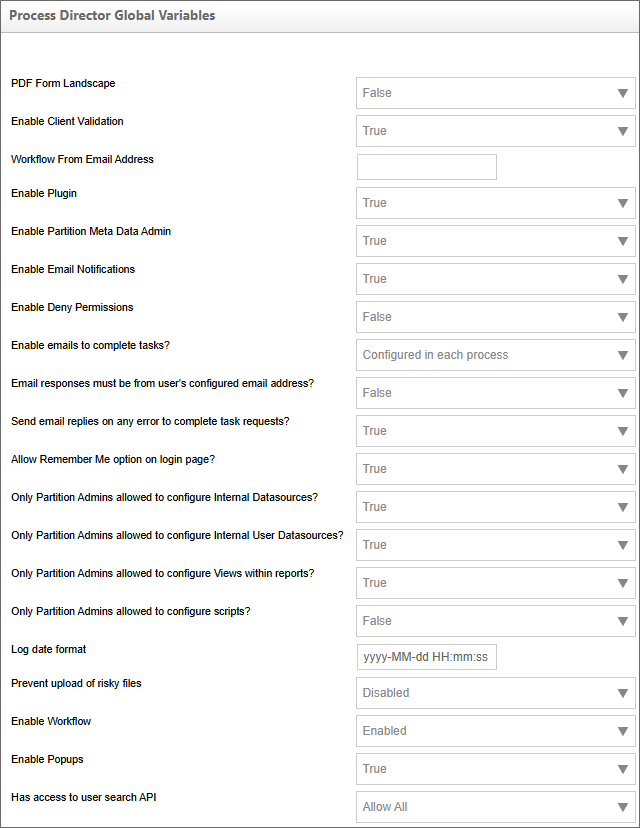Open the PDF Form Landscape dropdown
Viewport: 640px width, 828px height.
pyautogui.click(x=496, y=93)
